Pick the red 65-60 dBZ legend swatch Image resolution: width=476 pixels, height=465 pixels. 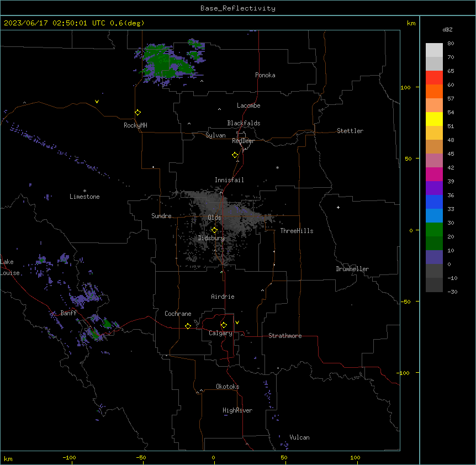tap(434, 78)
